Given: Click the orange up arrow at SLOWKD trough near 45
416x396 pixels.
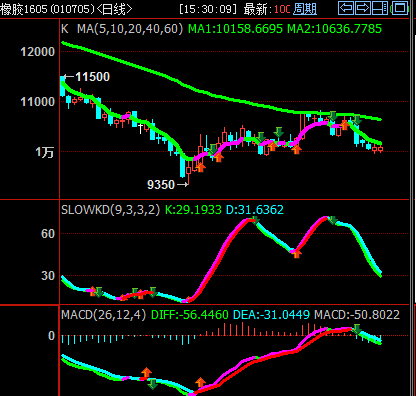Looking at the screenshot, I should (296, 254).
